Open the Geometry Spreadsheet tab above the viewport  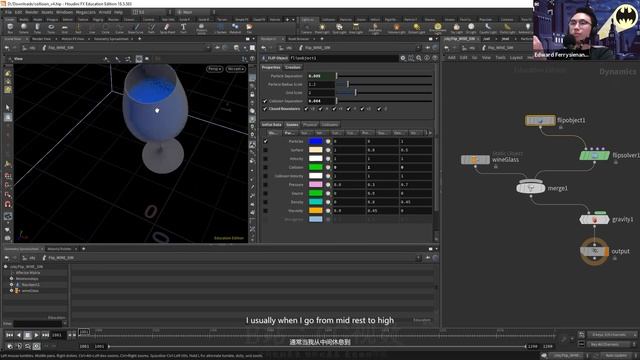tap(111, 39)
